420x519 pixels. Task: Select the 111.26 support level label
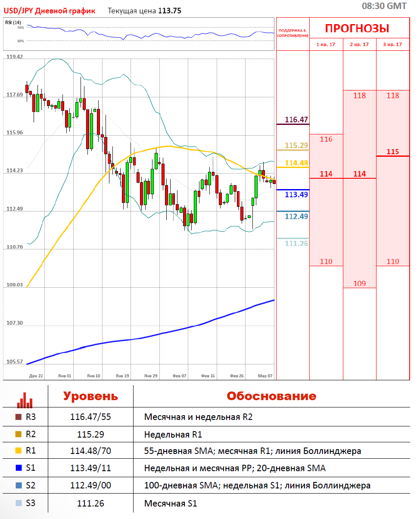pyautogui.click(x=296, y=243)
